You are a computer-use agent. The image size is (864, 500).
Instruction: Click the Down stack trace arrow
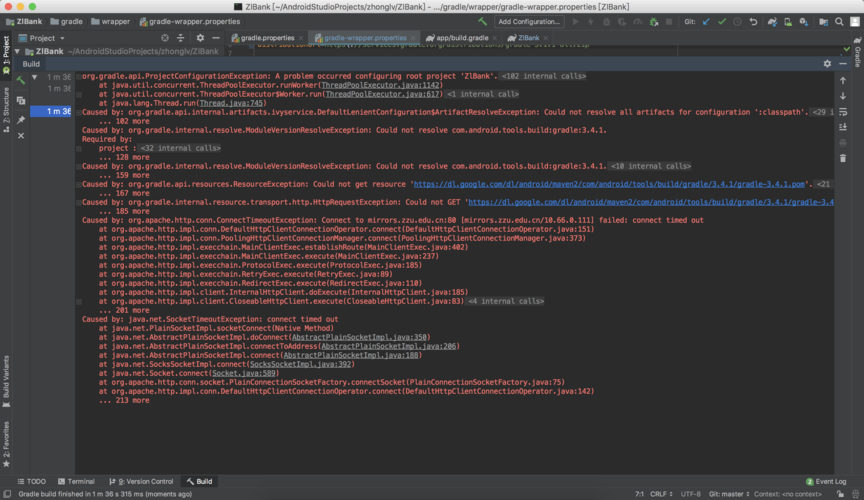(843, 96)
